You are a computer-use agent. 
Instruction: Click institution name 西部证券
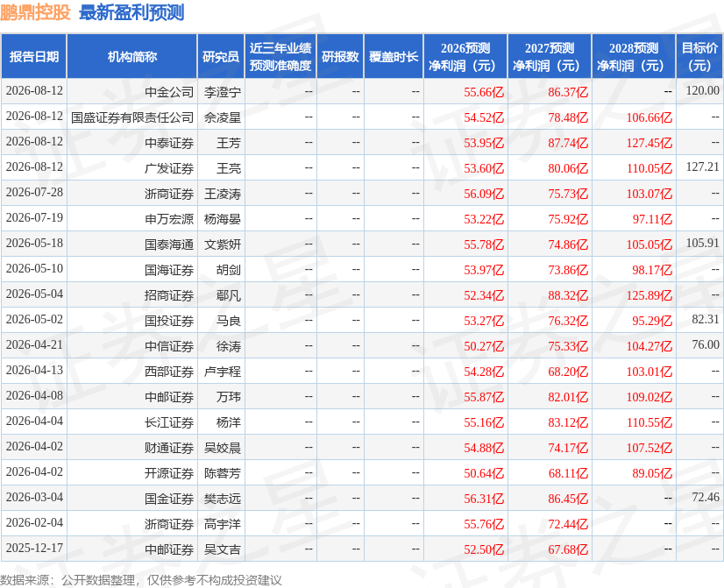click(169, 371)
